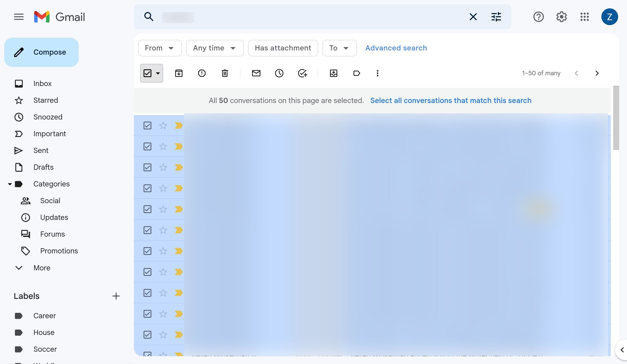
Task: Click the More options three-dot menu
Action: coord(377,73)
